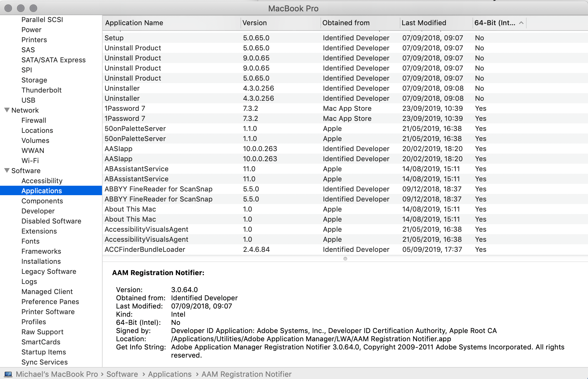Sort by the Obtained from column header

[x=346, y=23]
